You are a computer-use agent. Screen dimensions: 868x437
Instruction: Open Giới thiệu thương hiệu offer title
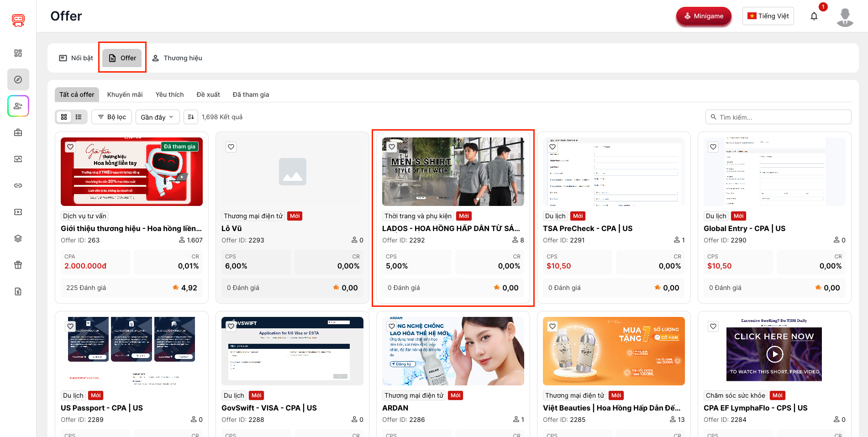pyautogui.click(x=132, y=228)
